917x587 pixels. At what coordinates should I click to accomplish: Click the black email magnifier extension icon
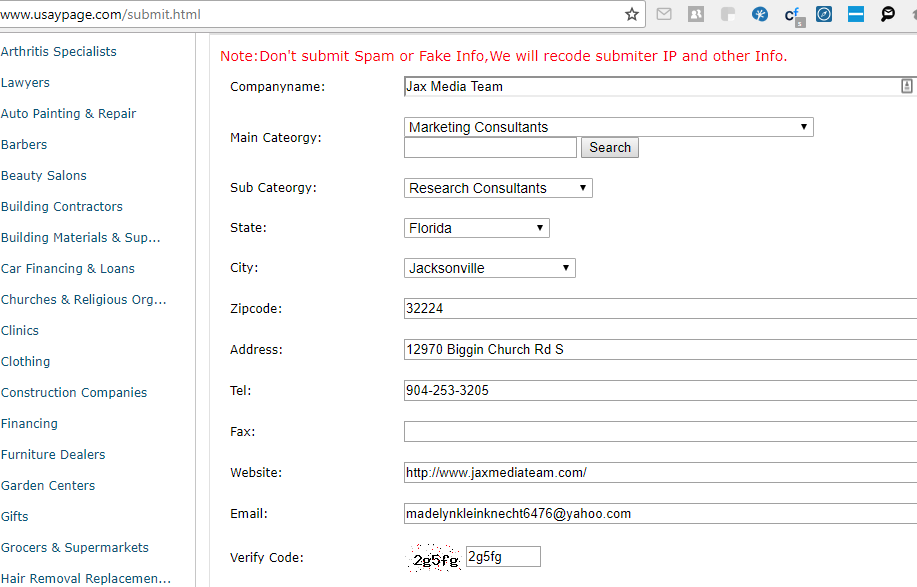tap(888, 14)
